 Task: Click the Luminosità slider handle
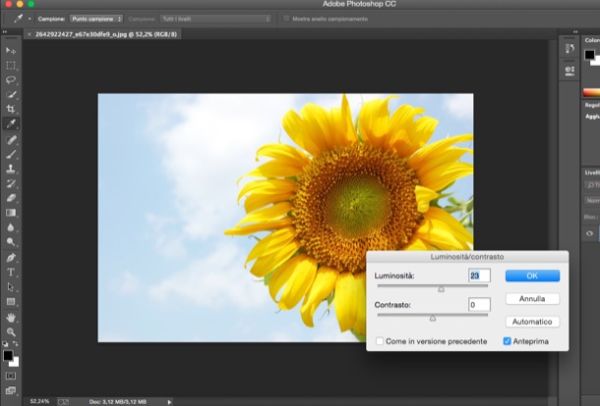pyautogui.click(x=441, y=288)
